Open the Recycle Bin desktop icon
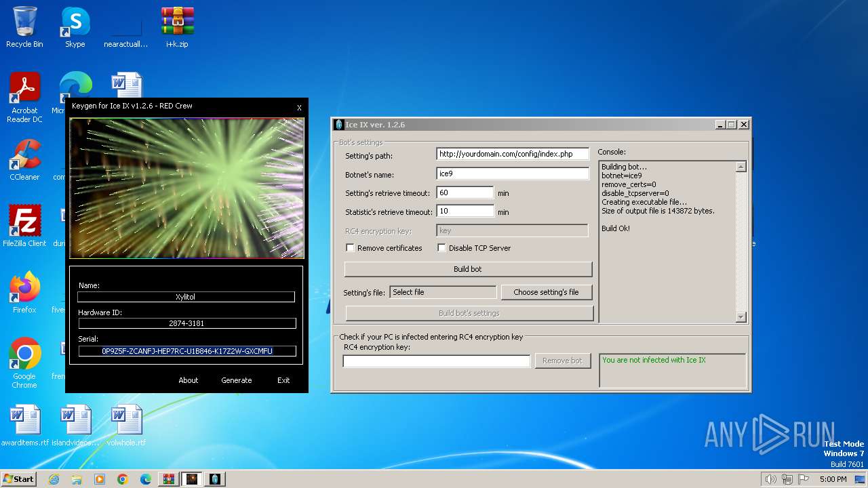The height and width of the screenshot is (488, 868). coord(24,28)
